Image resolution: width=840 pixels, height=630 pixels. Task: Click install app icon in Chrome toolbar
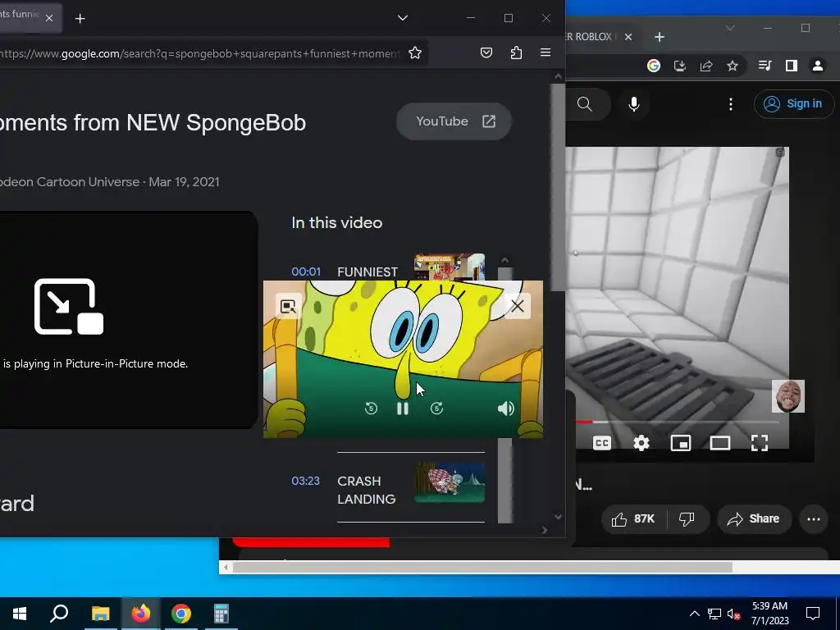pyautogui.click(x=680, y=66)
